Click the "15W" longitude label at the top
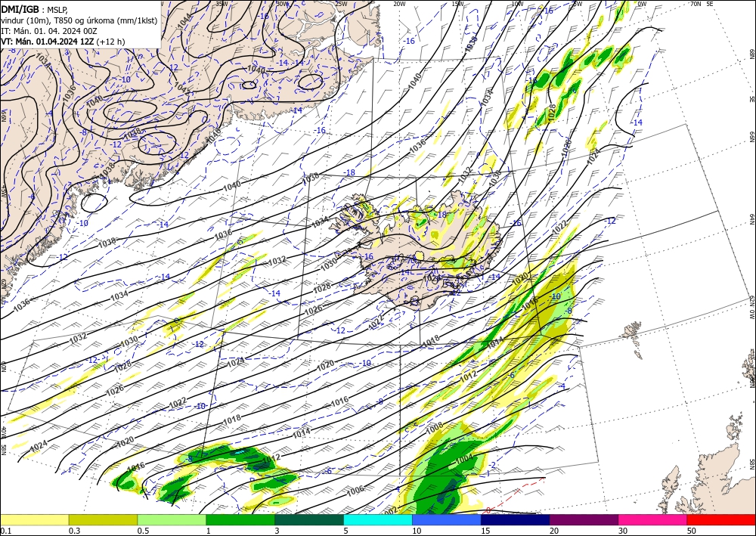756x536 pixels. 458,4
